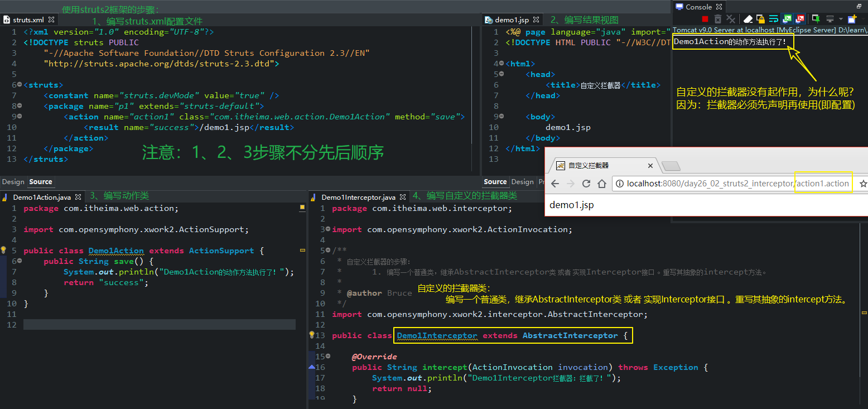Select Source view tab of demo1.jsp editor
The image size is (868, 409).
coord(495,182)
